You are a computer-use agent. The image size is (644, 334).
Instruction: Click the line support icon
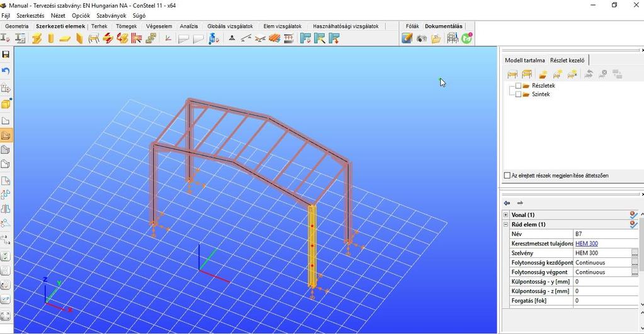coord(246,38)
